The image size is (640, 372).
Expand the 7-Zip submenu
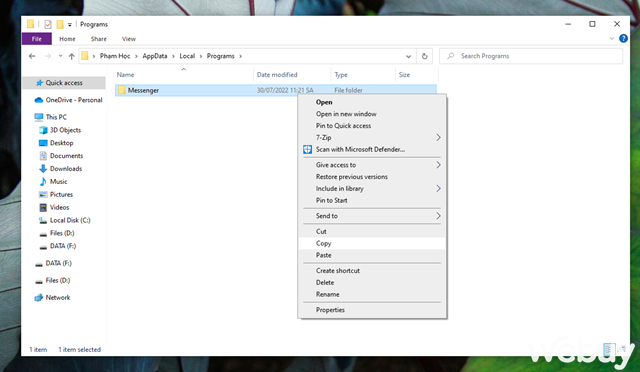click(372, 138)
